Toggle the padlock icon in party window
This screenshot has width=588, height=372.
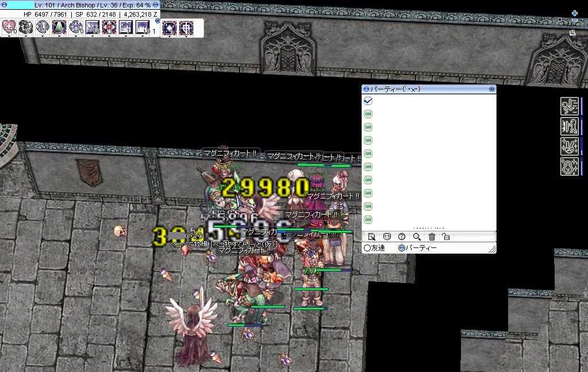coord(446,237)
